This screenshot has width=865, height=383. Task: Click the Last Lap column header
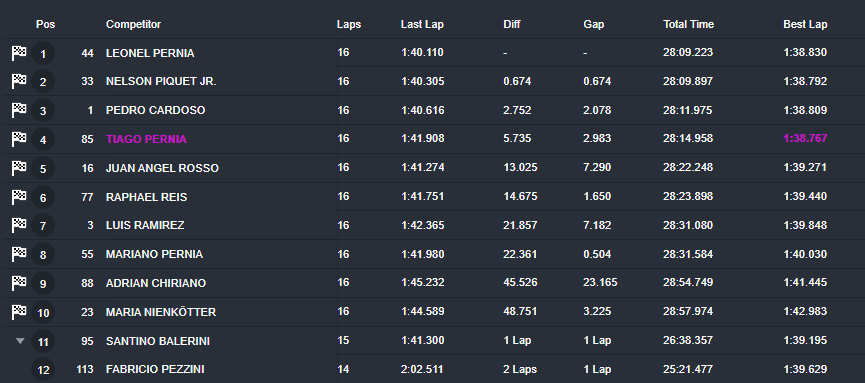422,24
